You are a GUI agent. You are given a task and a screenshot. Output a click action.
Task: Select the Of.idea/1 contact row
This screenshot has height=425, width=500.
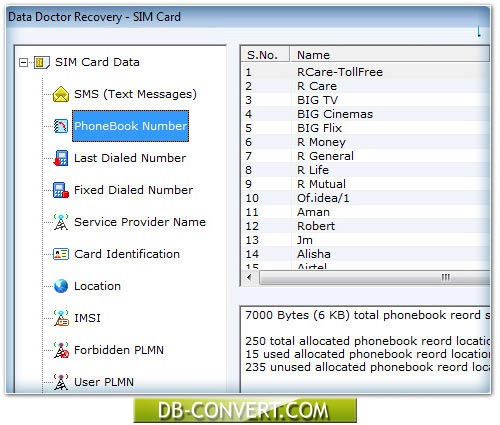point(365,198)
